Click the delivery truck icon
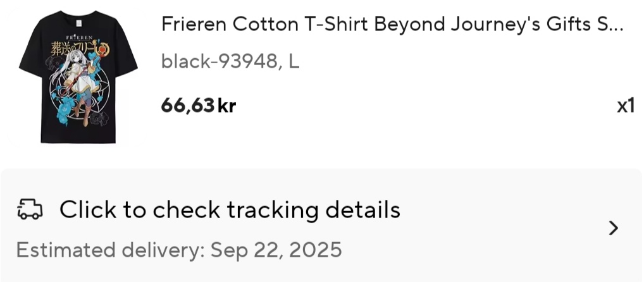The width and height of the screenshot is (644, 282). click(x=30, y=209)
